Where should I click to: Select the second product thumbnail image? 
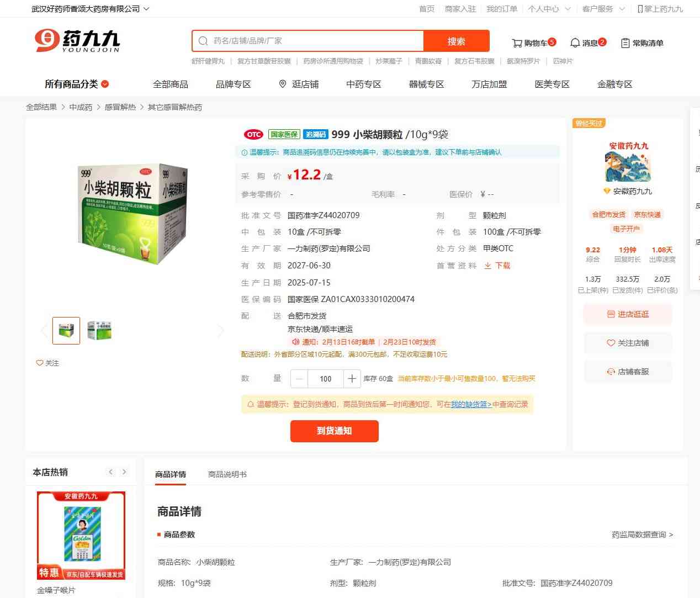[x=99, y=330]
